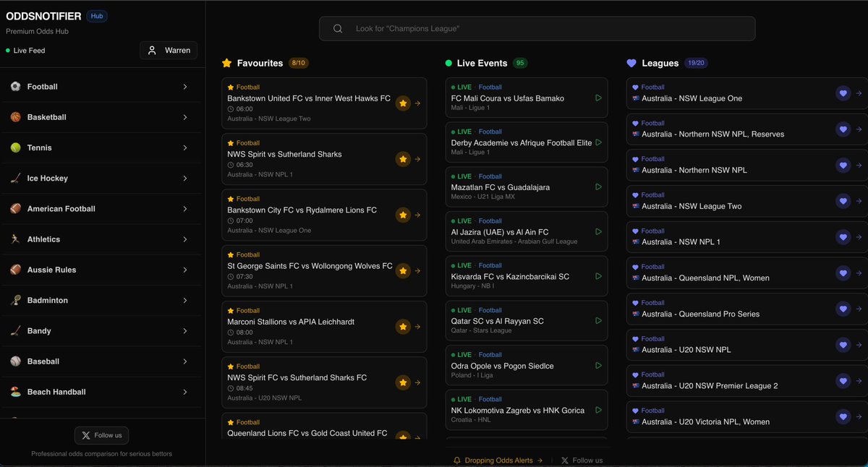The height and width of the screenshot is (467, 868).
Task: Toggle the heart on Australia - U20 NSW NPL
Action: pyautogui.click(x=843, y=345)
